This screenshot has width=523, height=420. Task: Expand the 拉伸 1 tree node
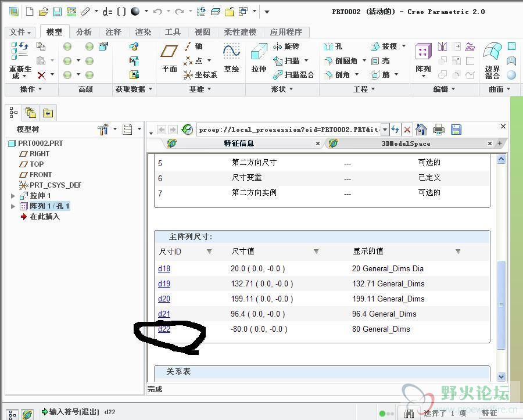pos(13,196)
